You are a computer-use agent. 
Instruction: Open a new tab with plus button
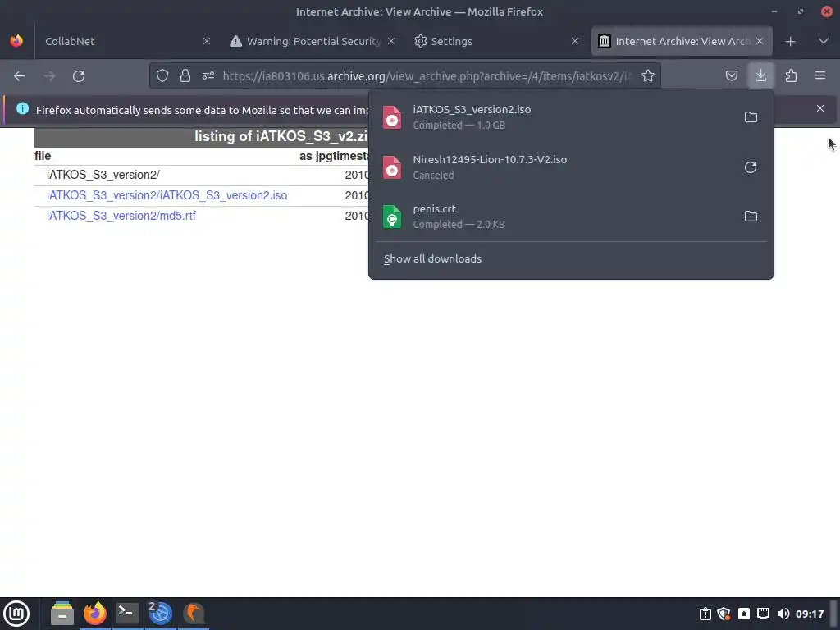tap(790, 41)
